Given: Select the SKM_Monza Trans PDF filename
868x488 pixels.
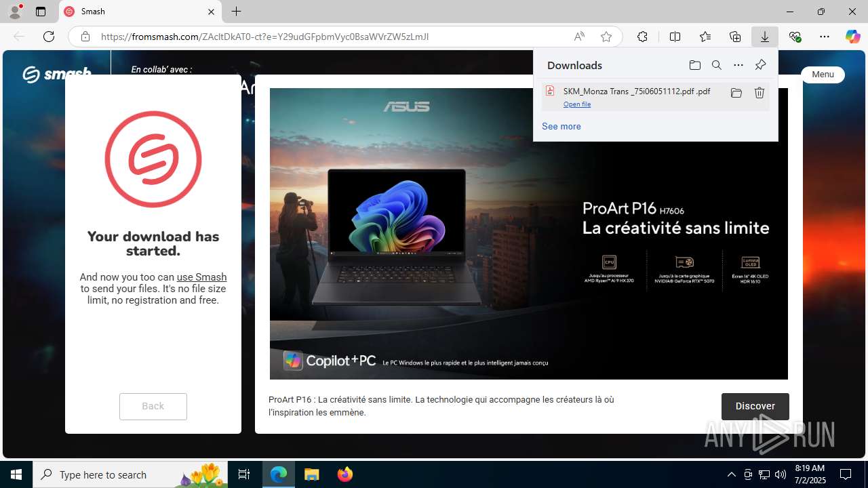Looking at the screenshot, I should (x=637, y=91).
